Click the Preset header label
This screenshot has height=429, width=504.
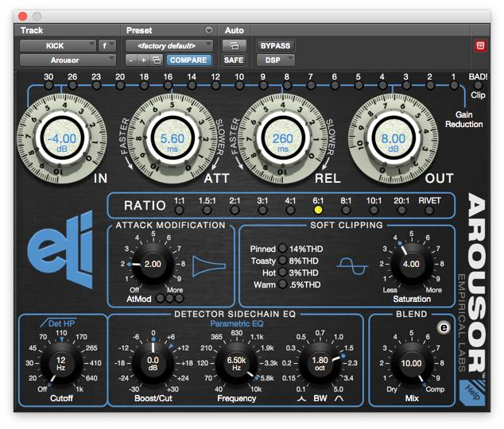(x=139, y=30)
